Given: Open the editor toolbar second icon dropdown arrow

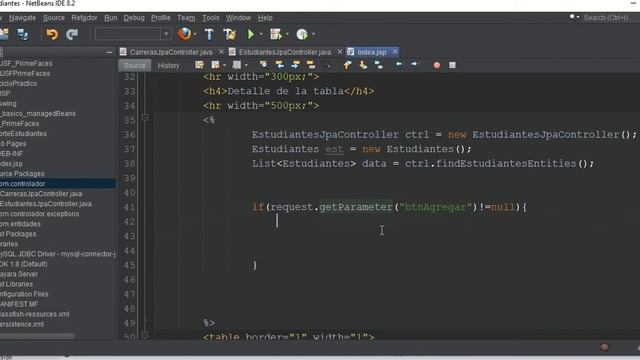Looking at the screenshot, I should click(x=224, y=65).
